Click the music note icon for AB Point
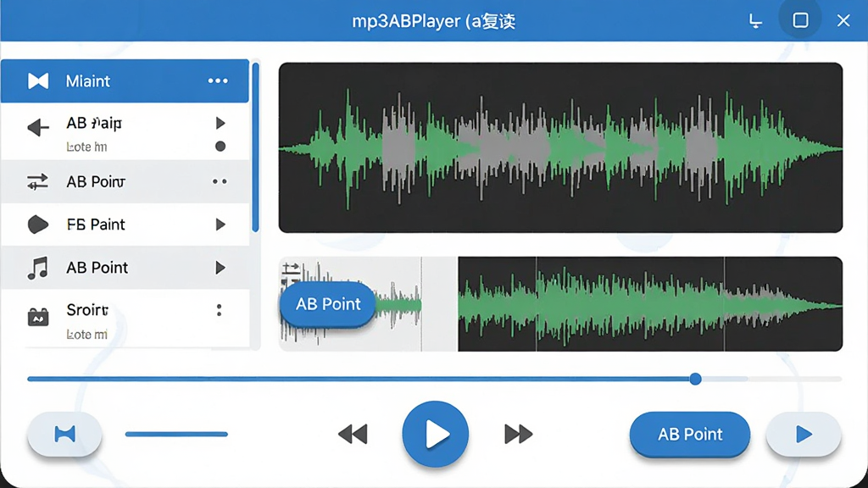This screenshot has height=488, width=868. [x=37, y=268]
